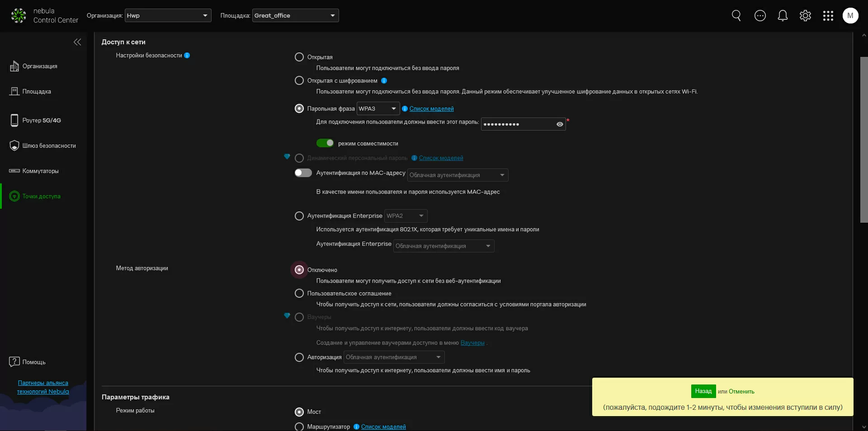
Task: Open the Организация Hwp dropdown
Action: [168, 16]
